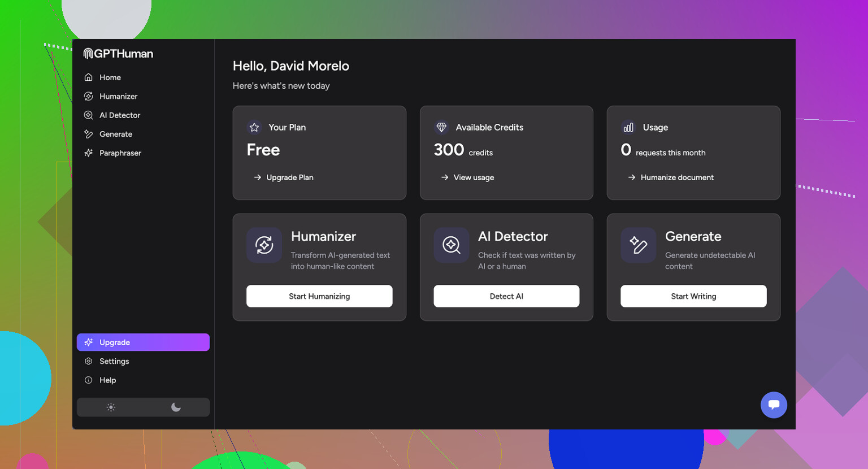Click the diamond icon beside Available Credits
This screenshot has width=868, height=469.
(441, 127)
